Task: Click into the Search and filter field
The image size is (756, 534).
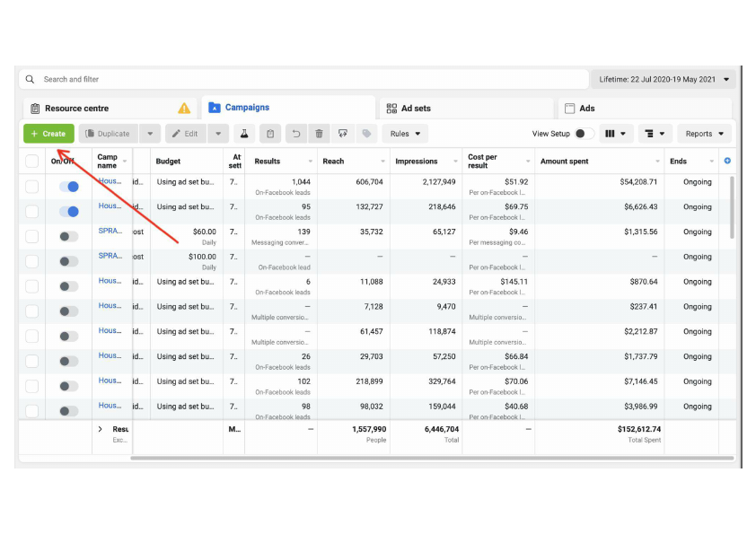Action: click(303, 79)
